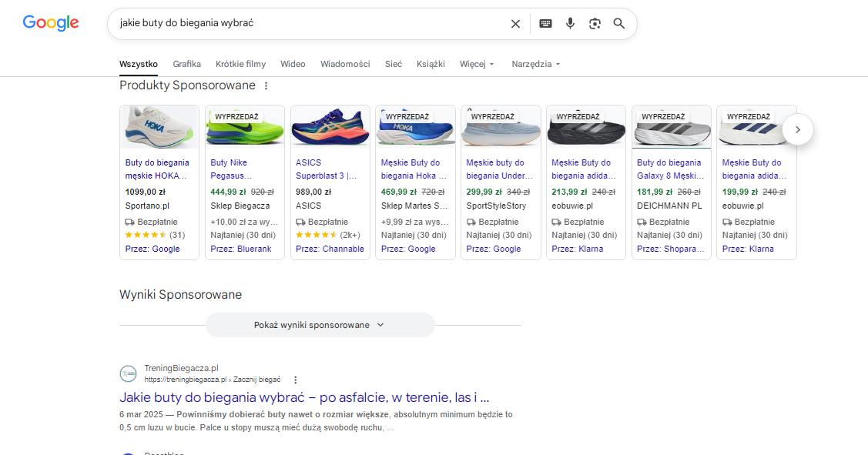Image resolution: width=868 pixels, height=455 pixels.
Task: Open Męskie buty do biegania Under link
Action: (499, 169)
